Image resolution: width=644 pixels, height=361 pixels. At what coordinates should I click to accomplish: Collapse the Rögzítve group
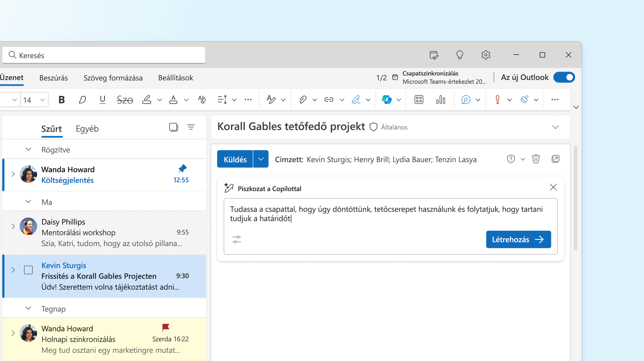click(28, 149)
